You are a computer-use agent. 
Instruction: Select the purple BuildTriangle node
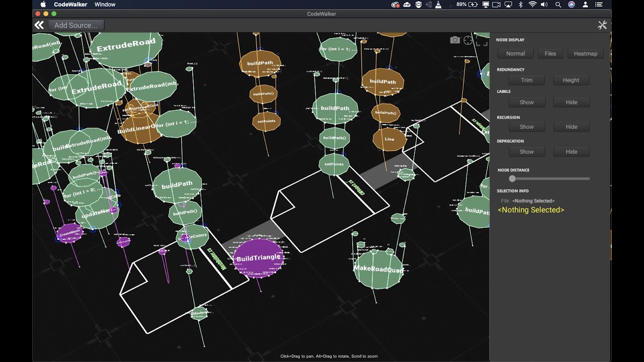point(259,258)
